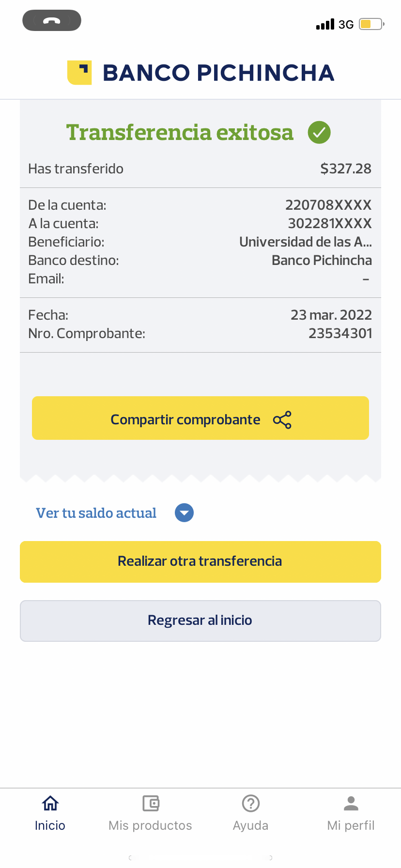The width and height of the screenshot is (401, 868).
Task: Tap the active call indicator pill
Action: pos(52,20)
